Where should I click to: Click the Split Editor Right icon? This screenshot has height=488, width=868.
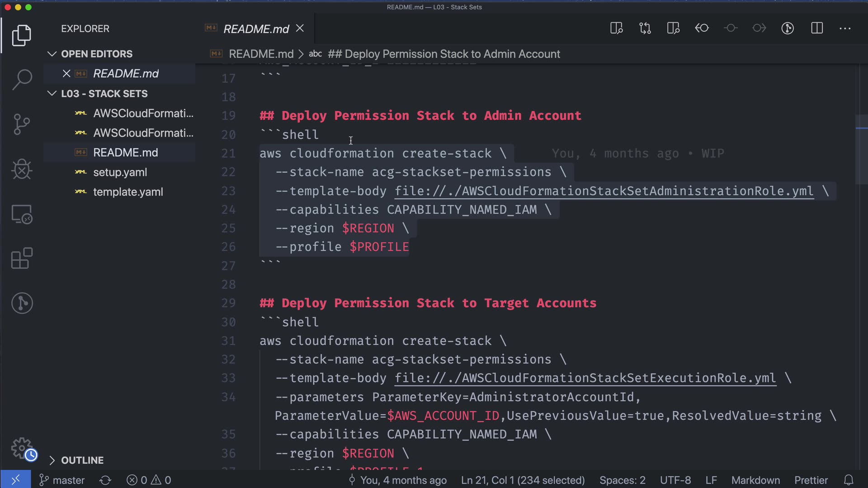pyautogui.click(x=816, y=28)
